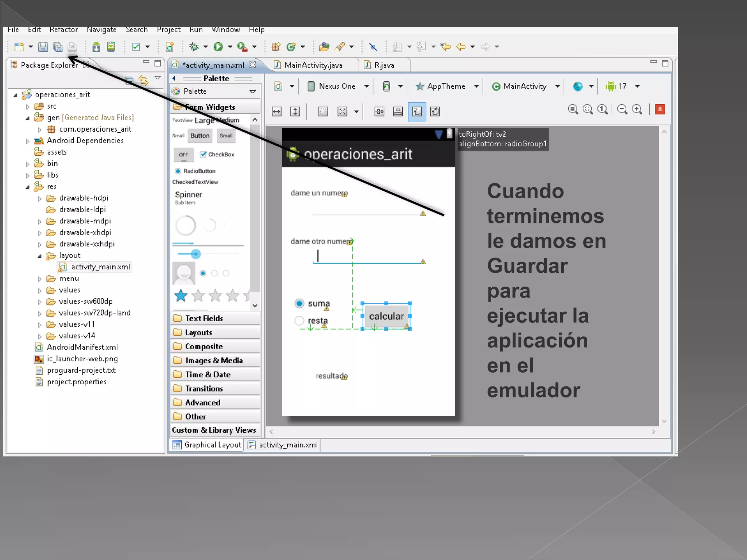Click the Debug bug icon
This screenshot has width=747, height=560.
[x=194, y=47]
